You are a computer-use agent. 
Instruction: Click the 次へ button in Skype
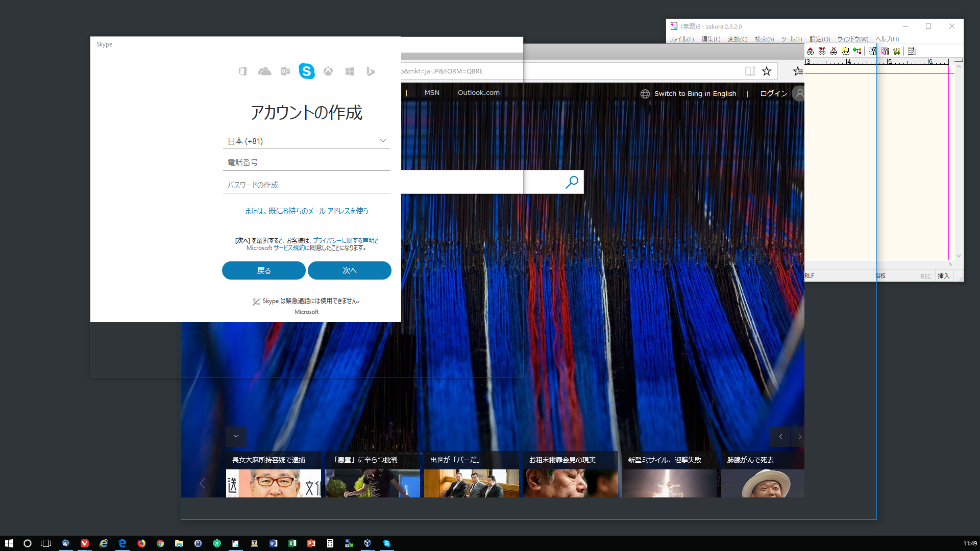click(x=350, y=270)
